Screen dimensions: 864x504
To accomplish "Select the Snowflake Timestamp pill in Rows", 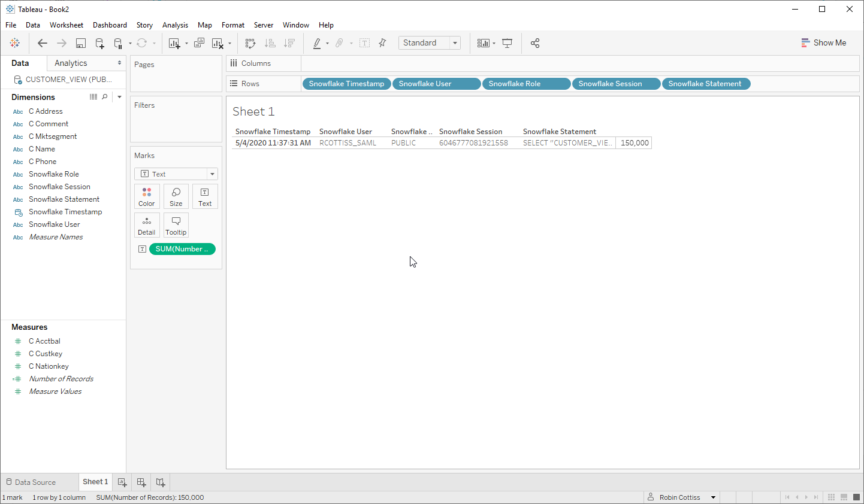I will coord(347,84).
